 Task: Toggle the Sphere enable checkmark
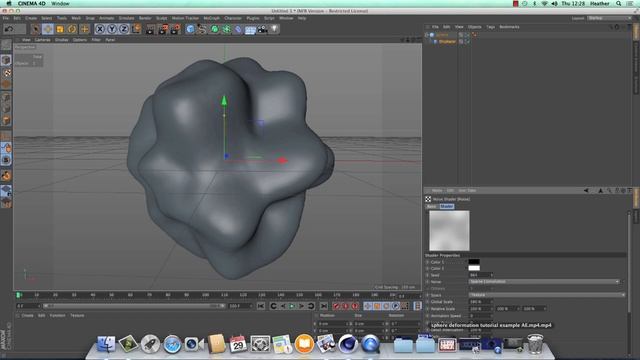(x=468, y=35)
